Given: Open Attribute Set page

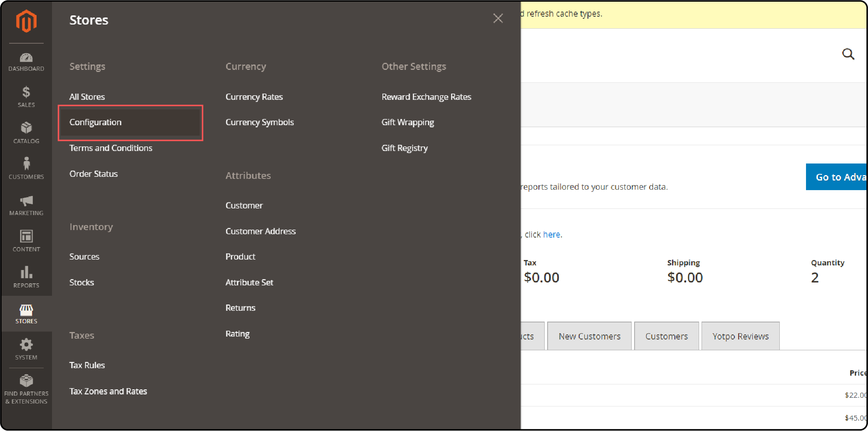Looking at the screenshot, I should [249, 282].
